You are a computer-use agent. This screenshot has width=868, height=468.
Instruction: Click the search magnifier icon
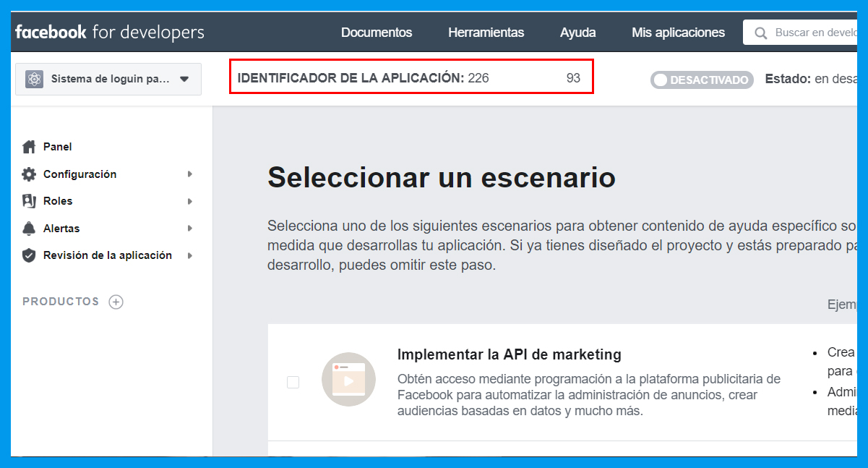point(760,33)
